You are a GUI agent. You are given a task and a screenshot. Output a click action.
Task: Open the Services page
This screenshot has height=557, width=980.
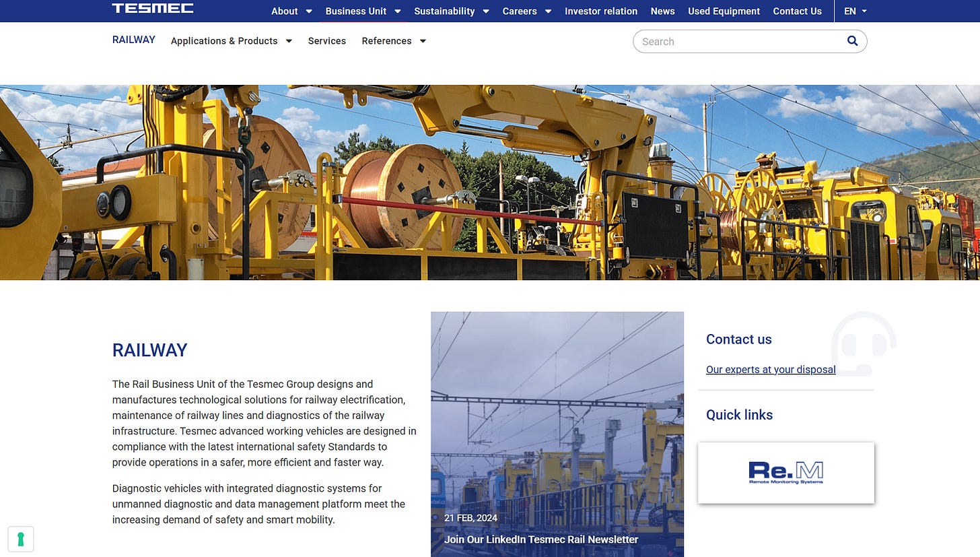(x=327, y=41)
